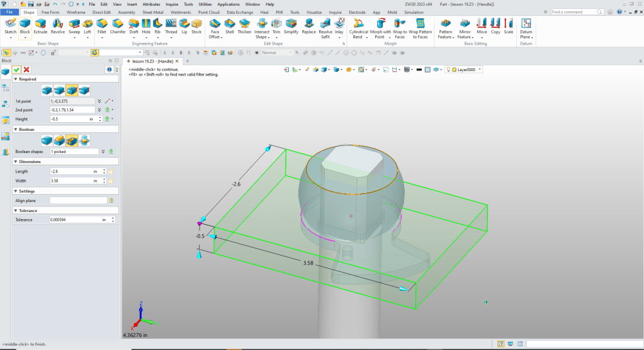The width and height of the screenshot is (644, 350).
Task: Click the black line color swatch
Action: pyautogui.click(x=419, y=69)
